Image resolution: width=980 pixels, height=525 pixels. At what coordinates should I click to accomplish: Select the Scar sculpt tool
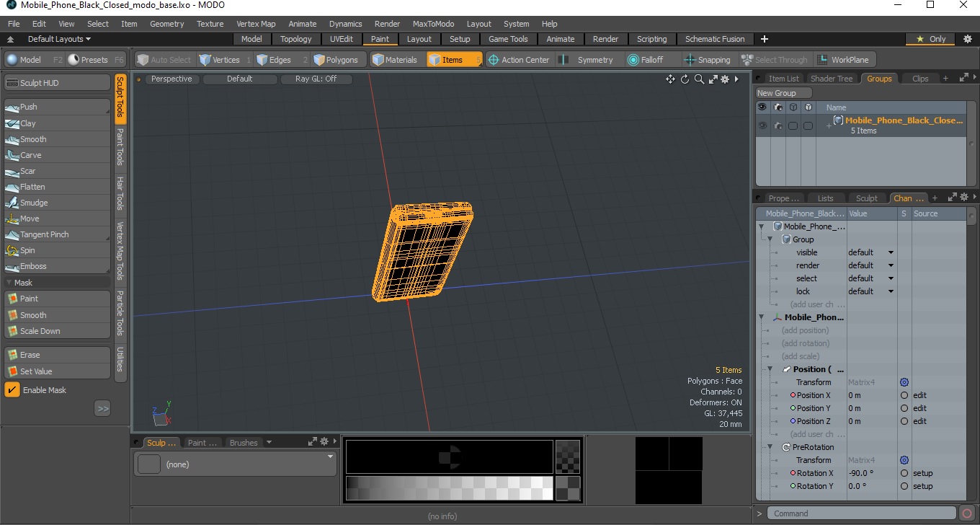pyautogui.click(x=57, y=171)
